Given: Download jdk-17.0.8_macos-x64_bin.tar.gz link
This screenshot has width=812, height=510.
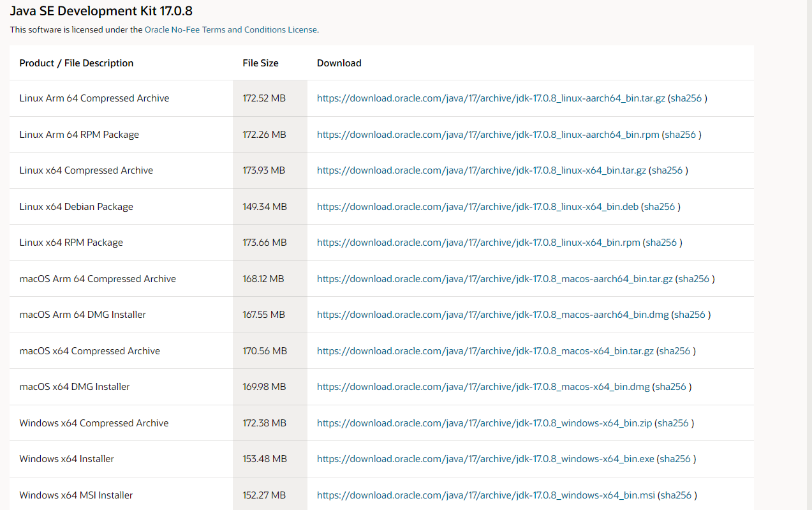Looking at the screenshot, I should click(x=485, y=351).
